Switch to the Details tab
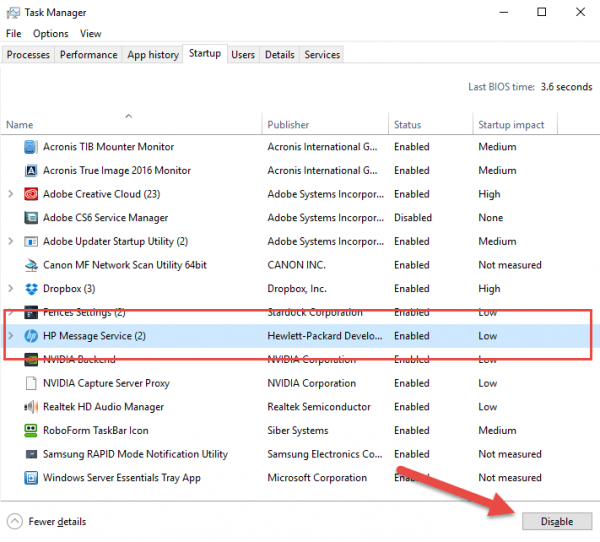This screenshot has width=600, height=542. [280, 54]
